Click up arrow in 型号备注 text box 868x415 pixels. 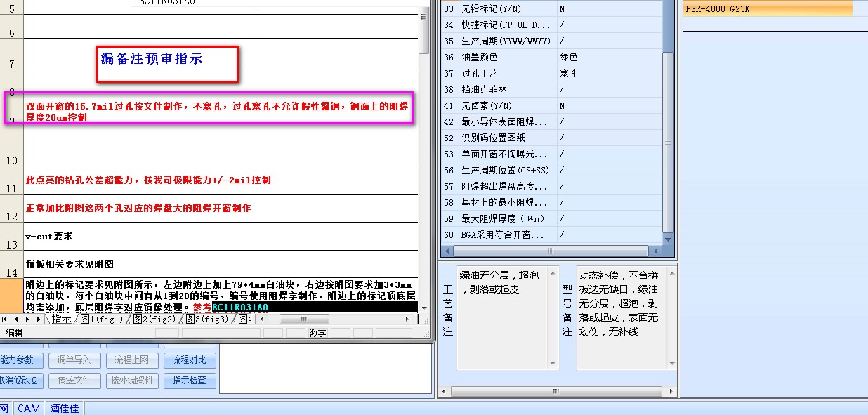tap(671, 273)
